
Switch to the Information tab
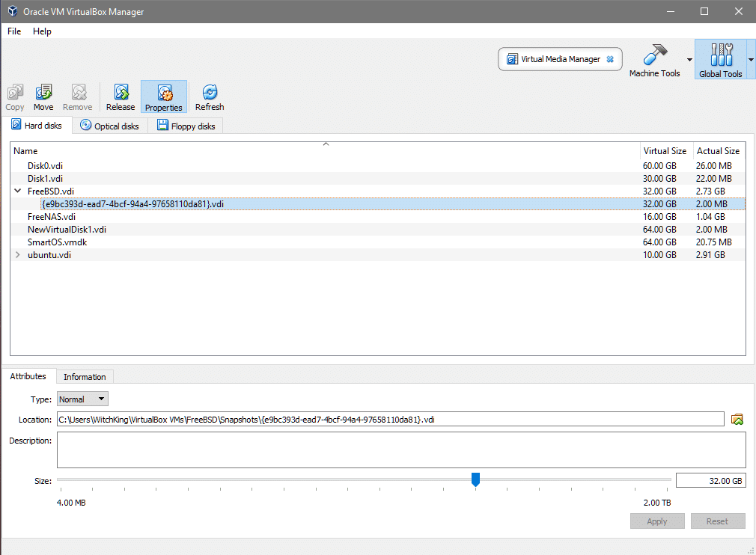(x=85, y=377)
